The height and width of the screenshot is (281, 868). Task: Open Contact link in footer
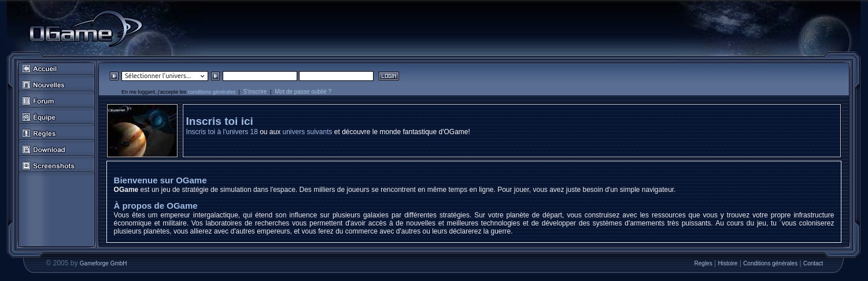[x=813, y=264]
